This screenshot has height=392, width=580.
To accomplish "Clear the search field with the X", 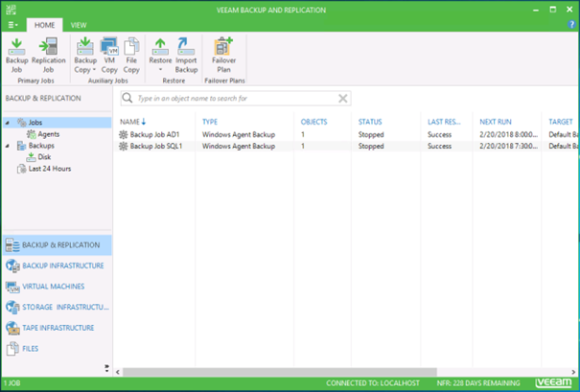I will pos(343,99).
